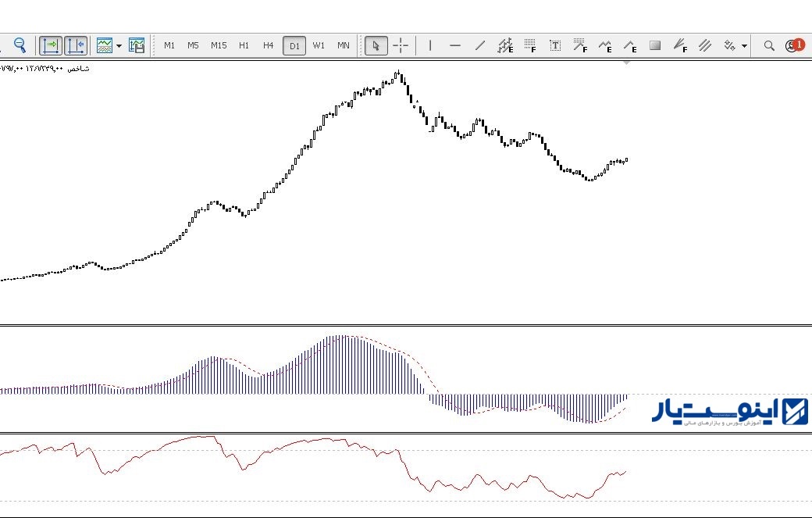Select the rectangle shape tool
The width and height of the screenshot is (812, 518).
coord(655,45)
